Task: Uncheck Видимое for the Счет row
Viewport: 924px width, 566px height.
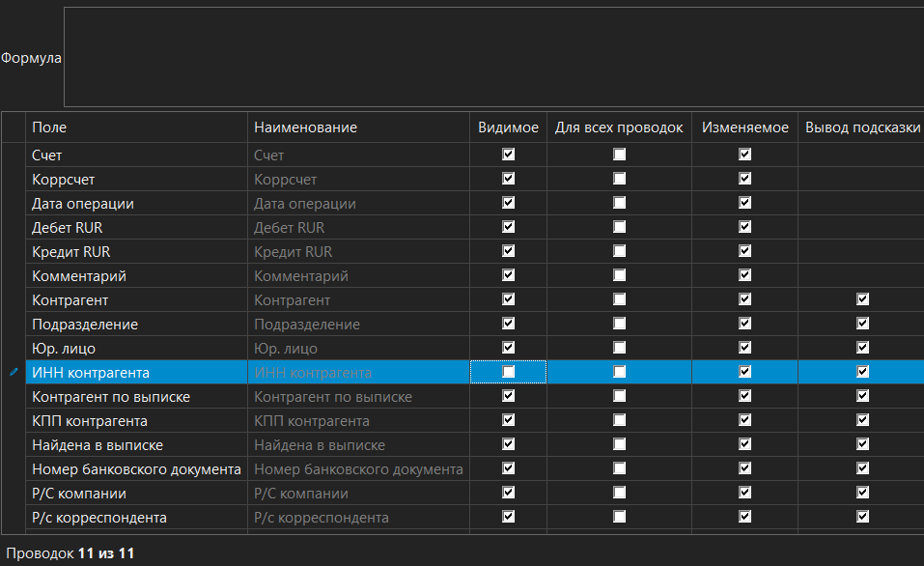Action: click(x=509, y=155)
